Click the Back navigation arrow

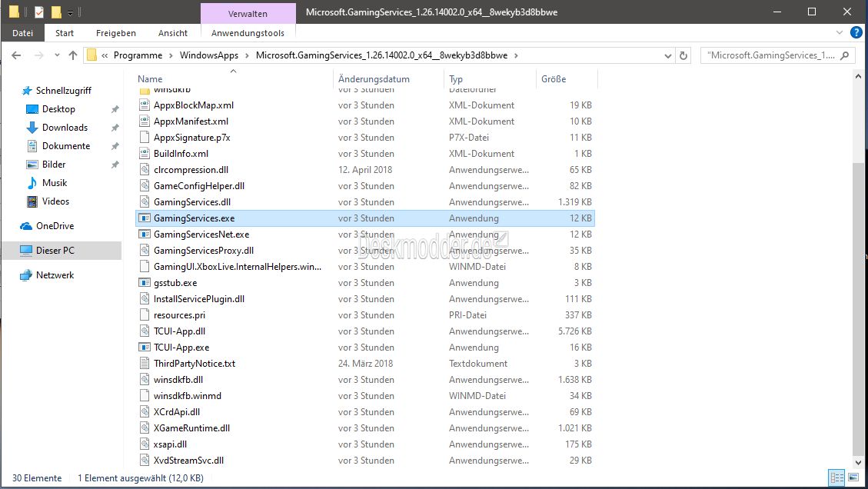[x=16, y=55]
